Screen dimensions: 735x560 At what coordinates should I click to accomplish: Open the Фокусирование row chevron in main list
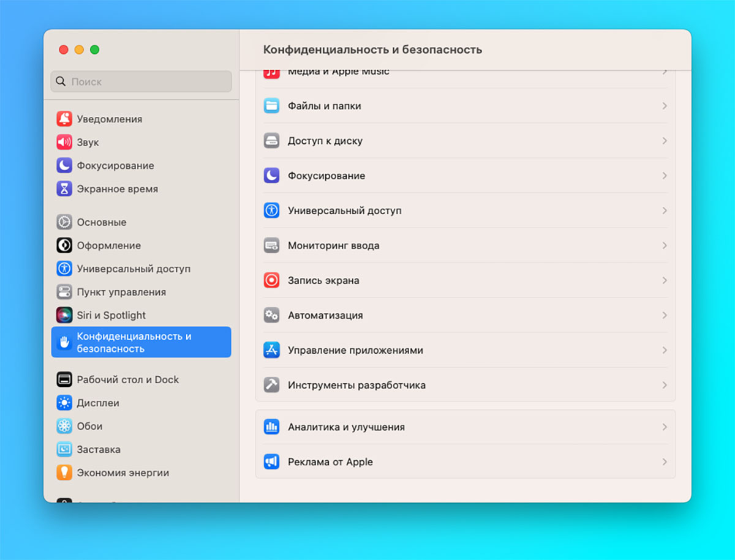tap(665, 176)
